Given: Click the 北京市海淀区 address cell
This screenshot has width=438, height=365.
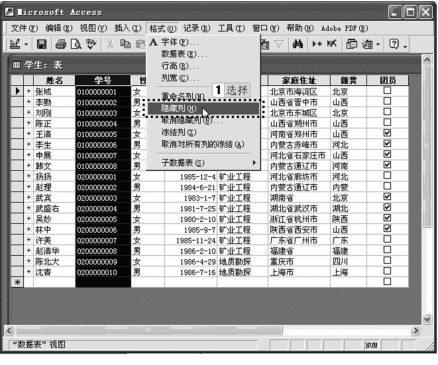Looking at the screenshot, I should coord(299,91).
